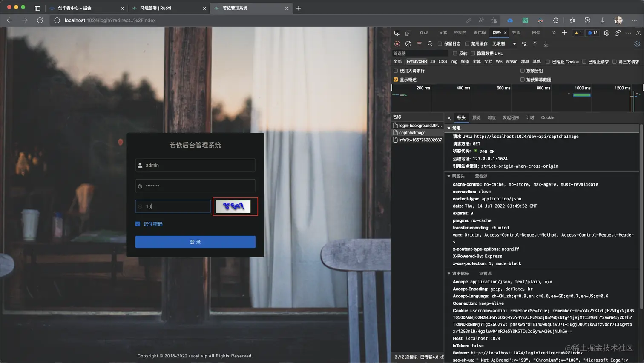
Task: Clear the network log
Action: 408,43
